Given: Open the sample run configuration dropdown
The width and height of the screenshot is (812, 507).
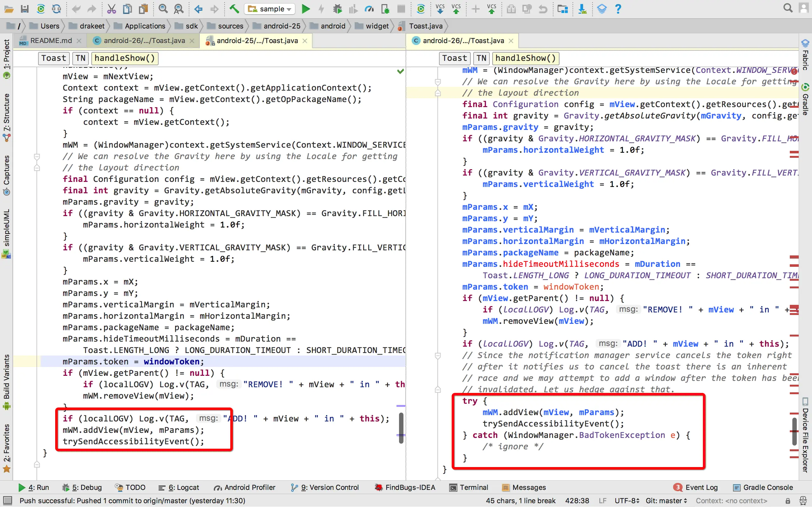Looking at the screenshot, I should (270, 9).
